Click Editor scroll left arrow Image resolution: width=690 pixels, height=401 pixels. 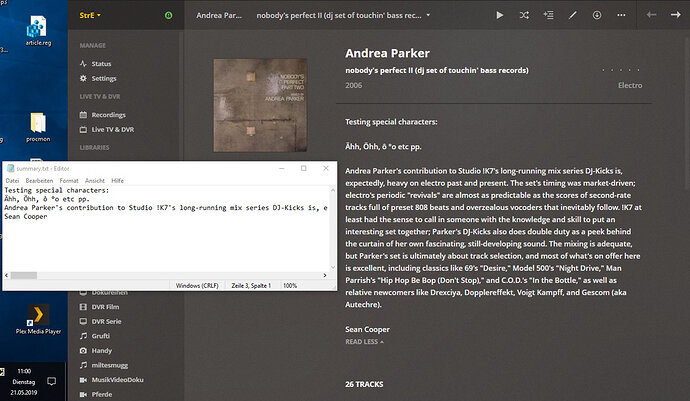click(6, 275)
